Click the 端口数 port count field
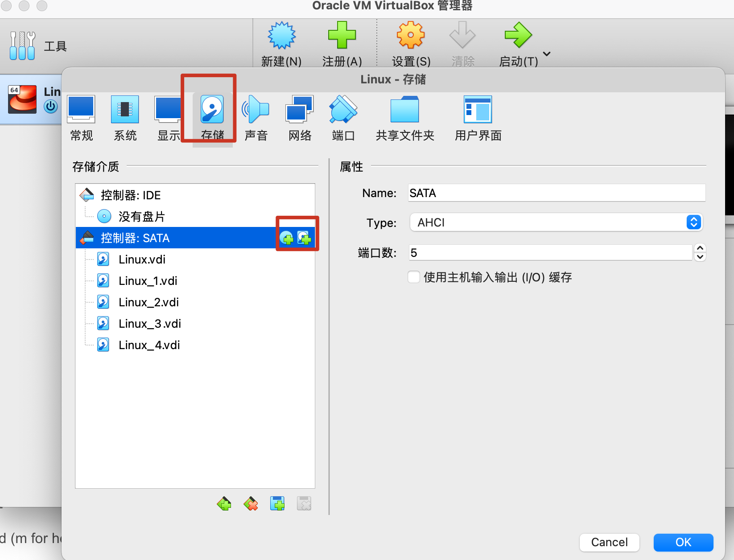 pyautogui.click(x=551, y=253)
